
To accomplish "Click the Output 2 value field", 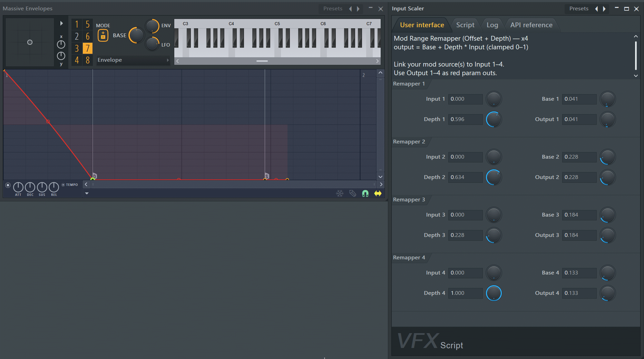I will 579,177.
